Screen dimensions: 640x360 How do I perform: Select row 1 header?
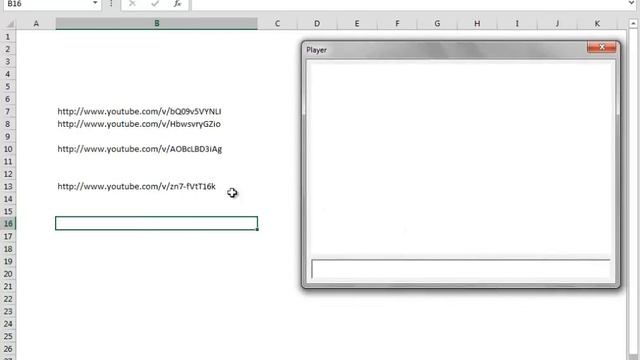8,37
